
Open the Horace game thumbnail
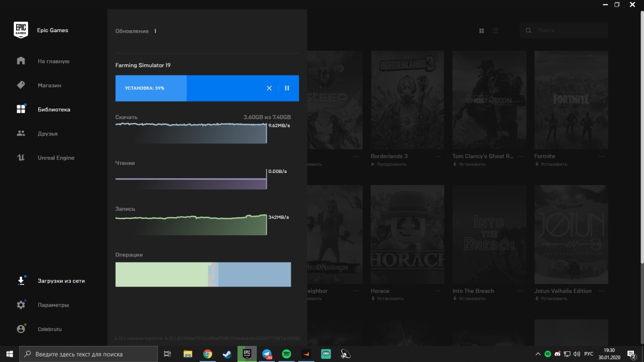point(408,234)
